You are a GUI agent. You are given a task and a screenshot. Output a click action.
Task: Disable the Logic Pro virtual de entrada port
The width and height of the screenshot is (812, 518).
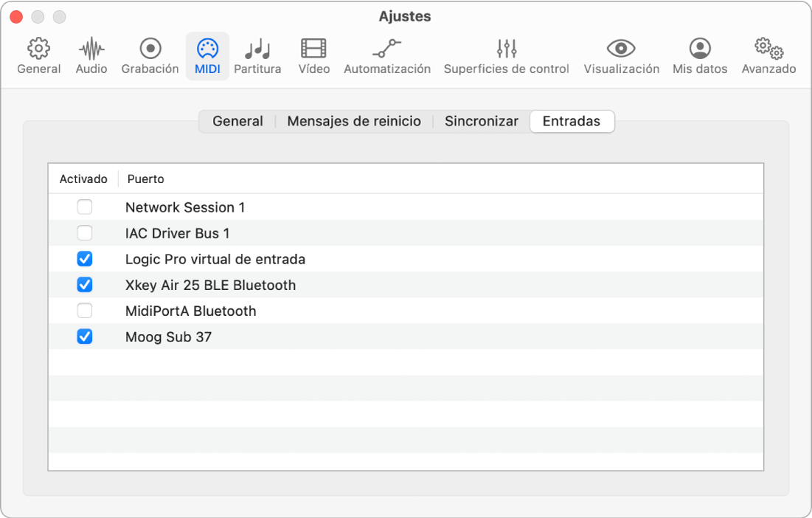(85, 259)
